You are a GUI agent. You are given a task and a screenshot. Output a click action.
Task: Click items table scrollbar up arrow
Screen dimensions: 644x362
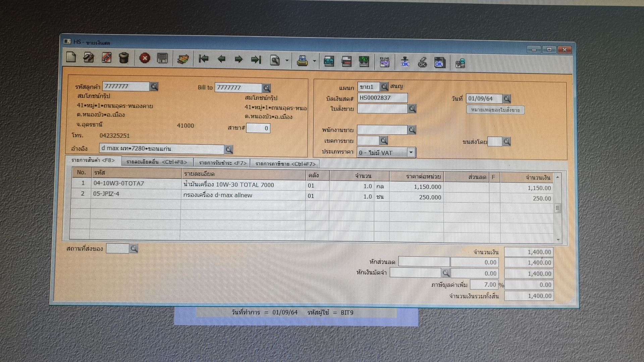click(557, 177)
